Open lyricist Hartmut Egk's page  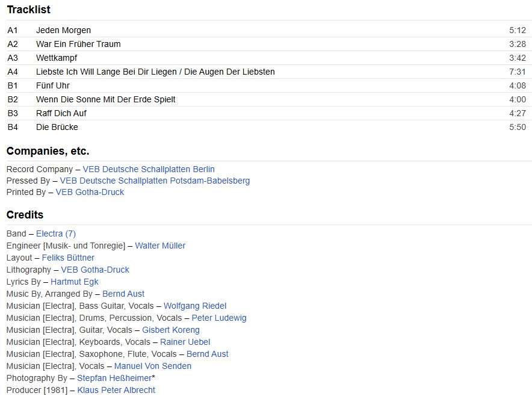[x=74, y=282]
